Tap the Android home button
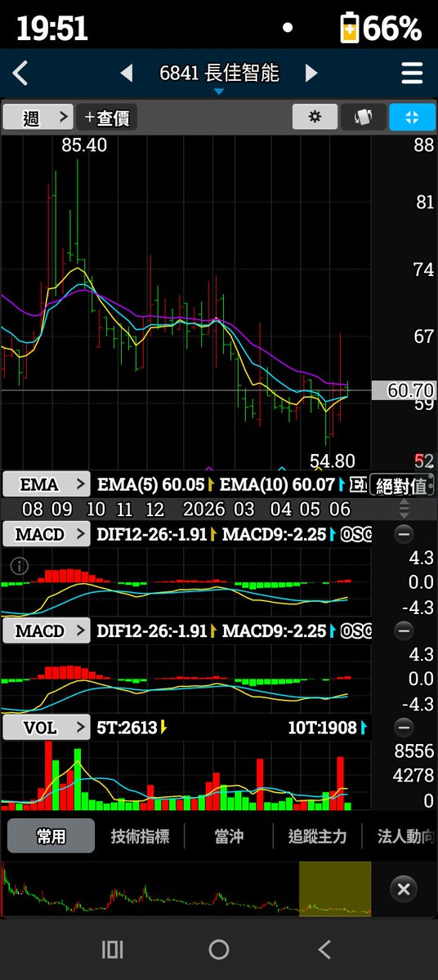The width and height of the screenshot is (438, 980). (x=219, y=949)
